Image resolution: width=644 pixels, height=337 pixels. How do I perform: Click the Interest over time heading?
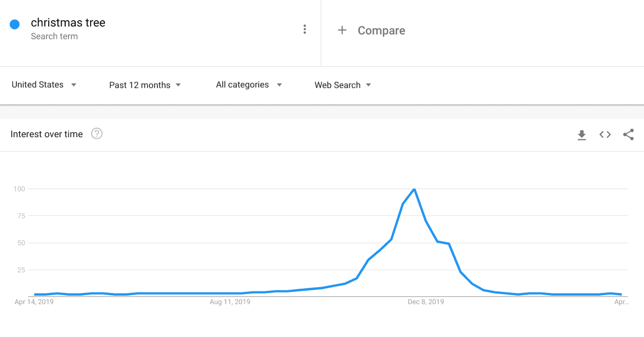coord(47,134)
